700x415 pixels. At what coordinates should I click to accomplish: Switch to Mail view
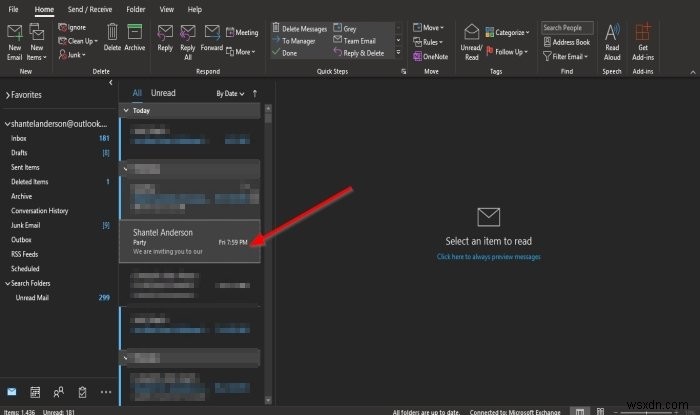[x=12, y=392]
